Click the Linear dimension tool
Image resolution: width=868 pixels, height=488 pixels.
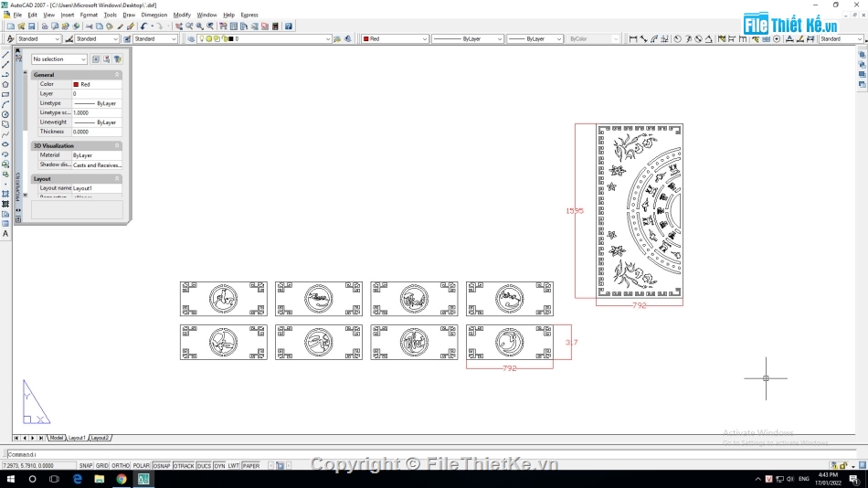pos(633,38)
